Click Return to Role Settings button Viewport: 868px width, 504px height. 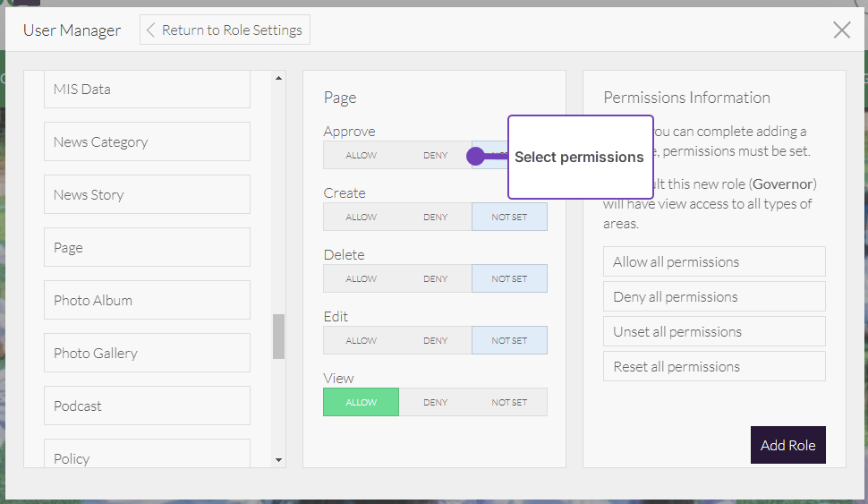point(225,30)
